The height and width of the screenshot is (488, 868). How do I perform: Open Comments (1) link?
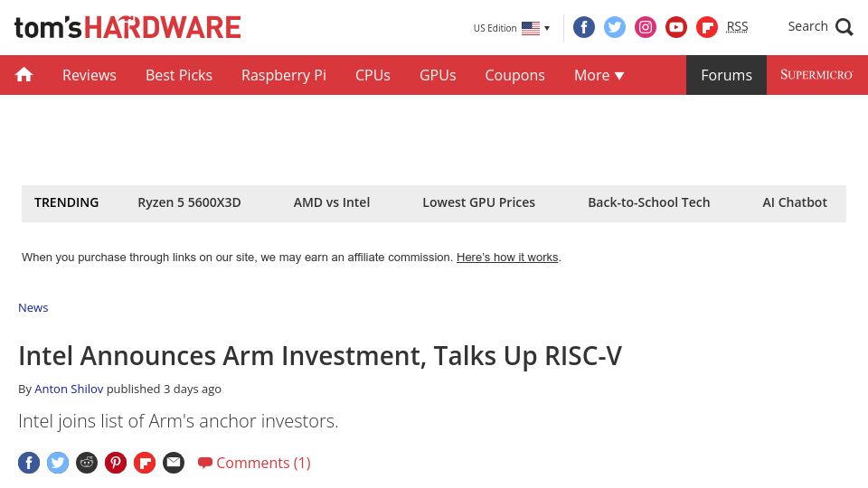pos(254,463)
